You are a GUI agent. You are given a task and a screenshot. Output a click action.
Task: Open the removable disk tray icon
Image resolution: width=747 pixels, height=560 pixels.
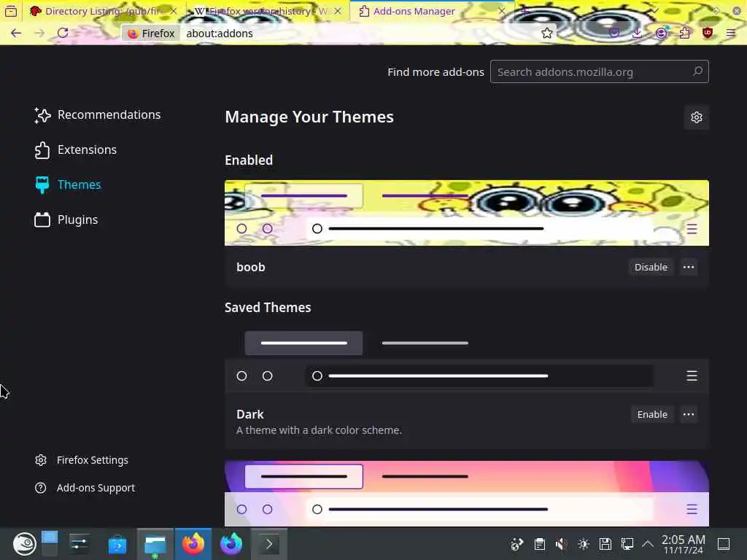click(x=605, y=544)
